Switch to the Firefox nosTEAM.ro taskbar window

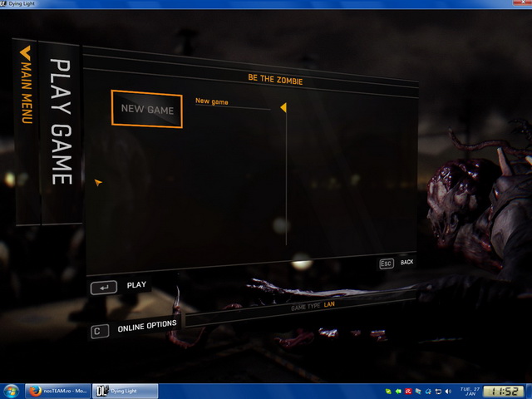tap(57, 392)
